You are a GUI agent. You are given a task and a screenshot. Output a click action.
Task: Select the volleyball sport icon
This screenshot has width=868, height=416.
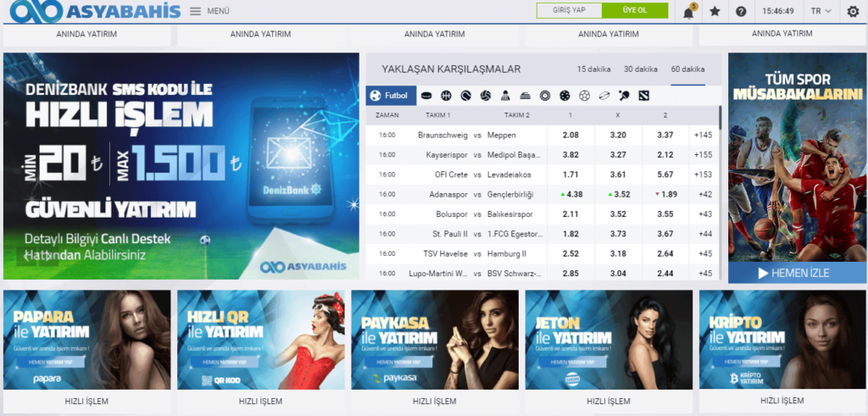[x=486, y=96]
